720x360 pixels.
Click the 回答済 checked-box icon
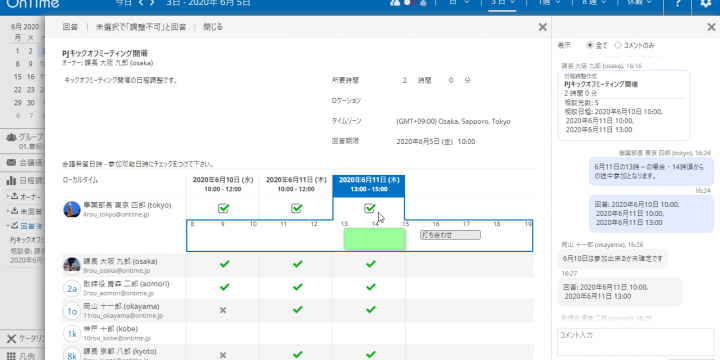click(14, 225)
